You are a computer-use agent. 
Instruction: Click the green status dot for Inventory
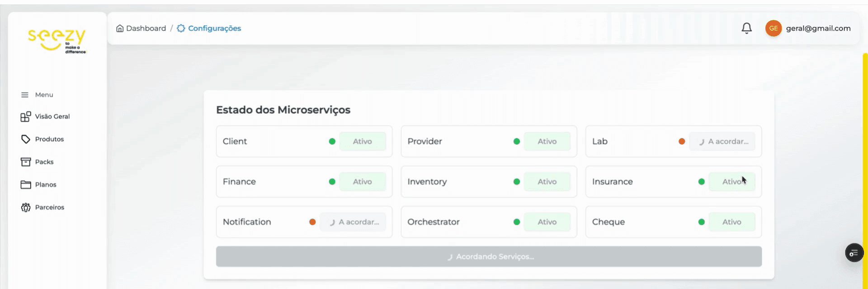pyautogui.click(x=517, y=182)
